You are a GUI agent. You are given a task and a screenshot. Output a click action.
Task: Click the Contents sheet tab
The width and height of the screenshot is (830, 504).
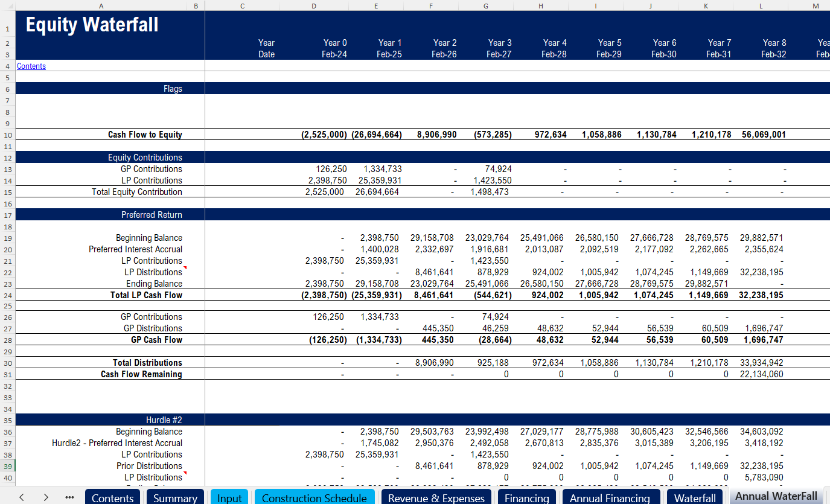tap(113, 497)
